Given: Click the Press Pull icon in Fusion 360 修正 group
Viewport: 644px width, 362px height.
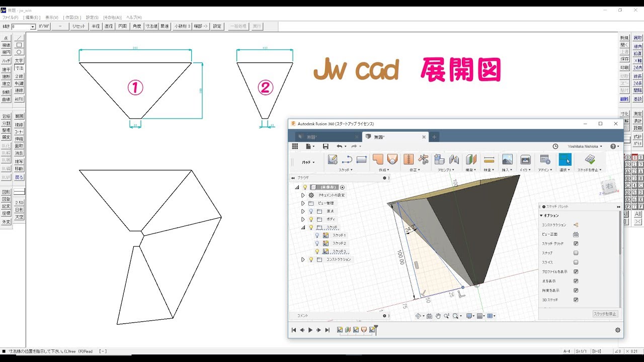Looking at the screenshot, I should point(409,159).
